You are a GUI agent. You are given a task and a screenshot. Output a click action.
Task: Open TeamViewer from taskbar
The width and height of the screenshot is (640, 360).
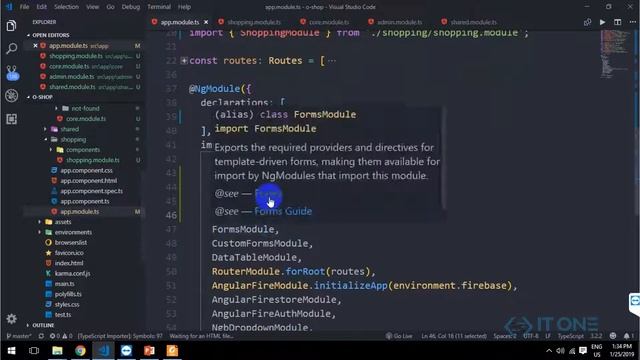click(126, 351)
